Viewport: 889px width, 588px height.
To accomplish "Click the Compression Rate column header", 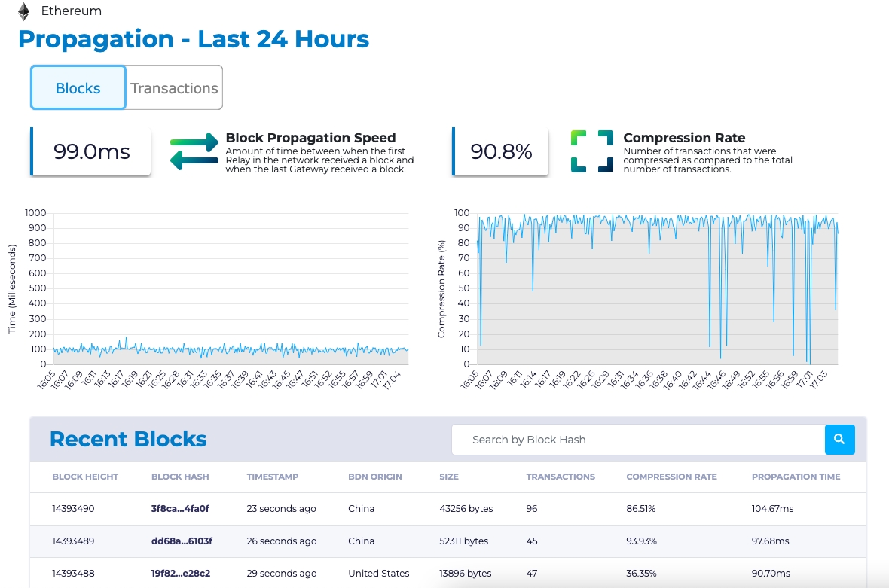I will (671, 477).
